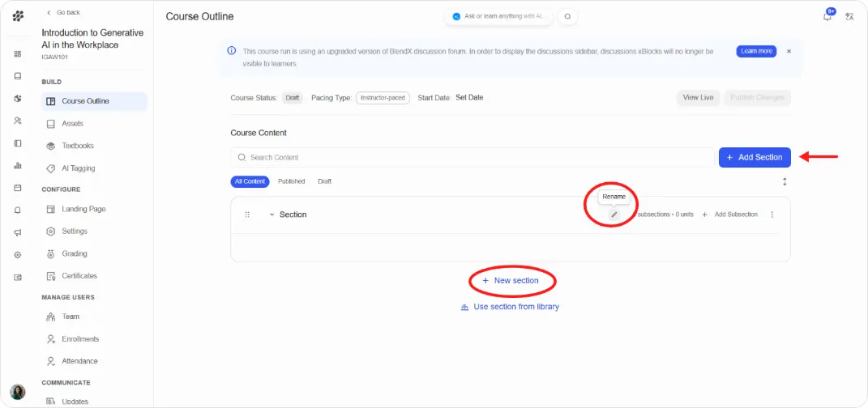868x408 pixels.
Task: Open Landing Page in sidebar
Action: (x=94, y=209)
